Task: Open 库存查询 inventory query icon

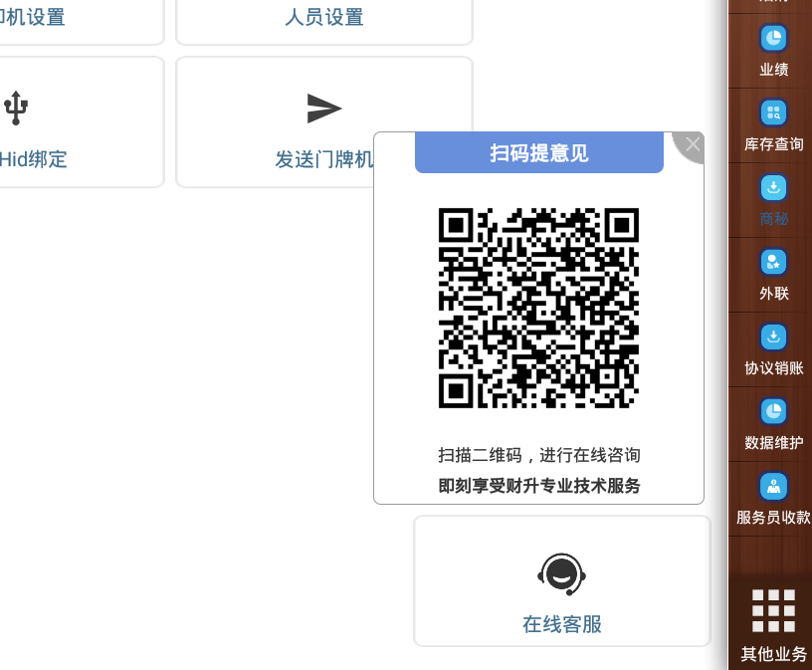Action: (x=773, y=112)
